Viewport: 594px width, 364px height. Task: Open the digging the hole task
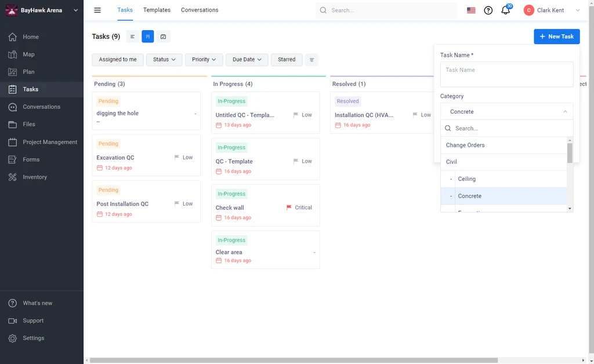tap(146, 111)
